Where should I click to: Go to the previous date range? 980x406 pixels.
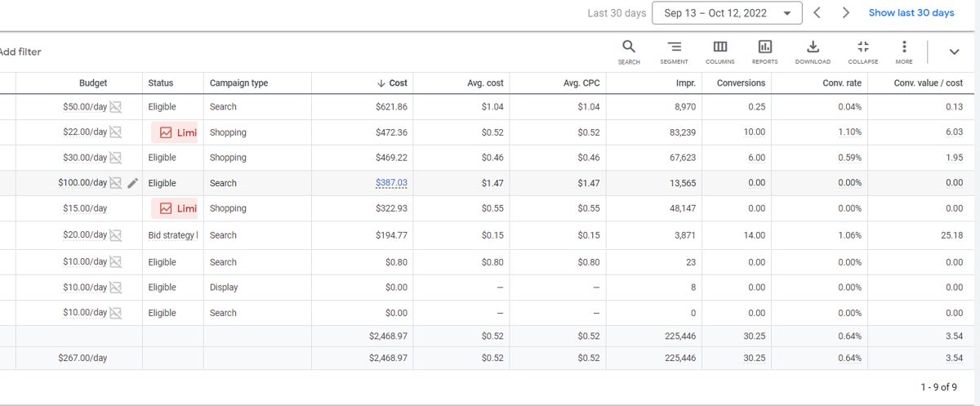817,13
